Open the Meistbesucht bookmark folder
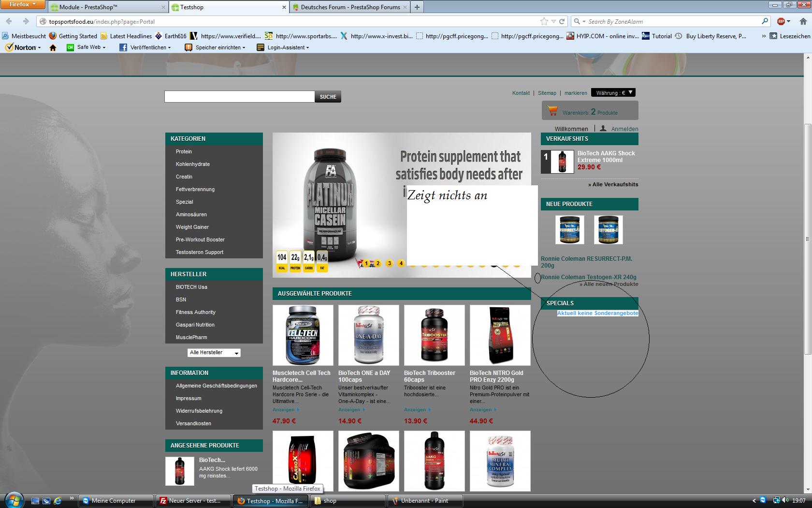Viewport: 812px width, 508px height. click(24, 36)
